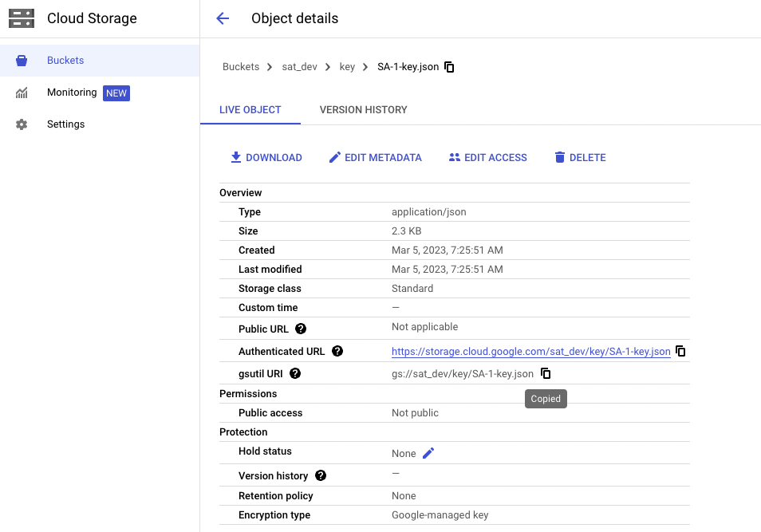Open Monitoring in the sidebar

point(100,93)
